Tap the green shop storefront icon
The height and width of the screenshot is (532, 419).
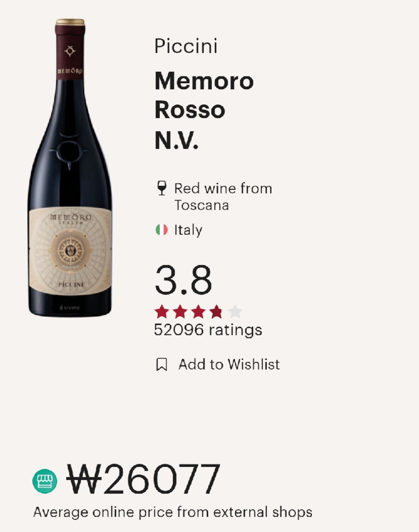45,481
